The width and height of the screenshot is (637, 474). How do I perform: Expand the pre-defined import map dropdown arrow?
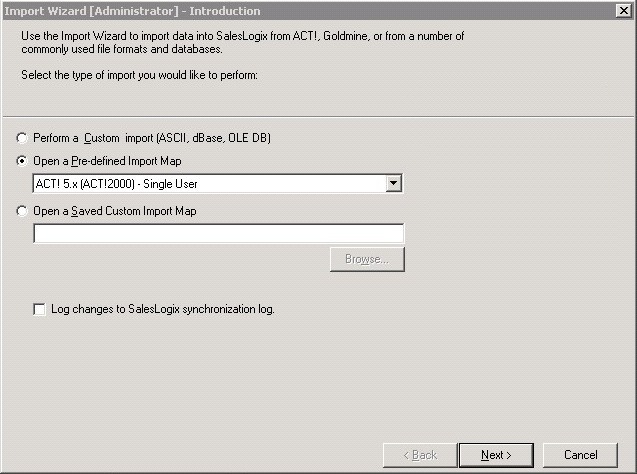[393, 184]
